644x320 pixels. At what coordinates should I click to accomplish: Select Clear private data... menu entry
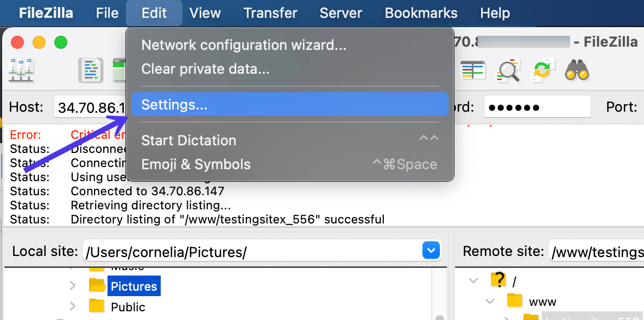pyautogui.click(x=205, y=69)
